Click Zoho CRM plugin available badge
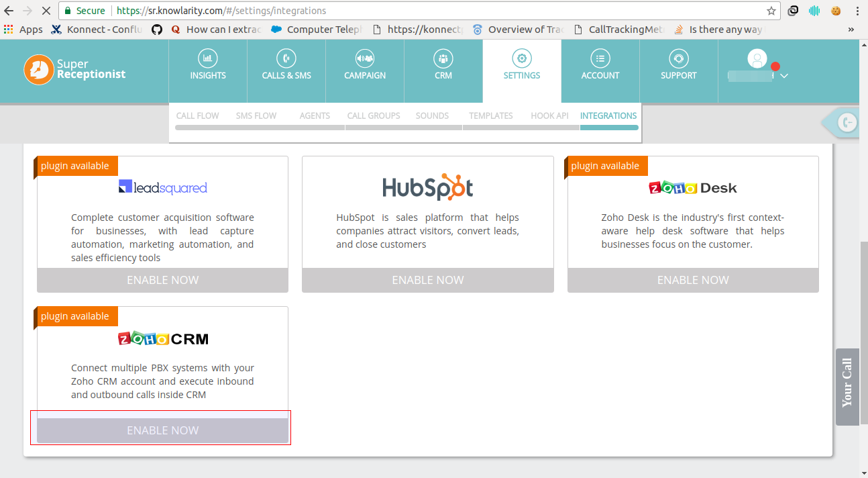Image resolution: width=868 pixels, height=478 pixels. coord(75,316)
